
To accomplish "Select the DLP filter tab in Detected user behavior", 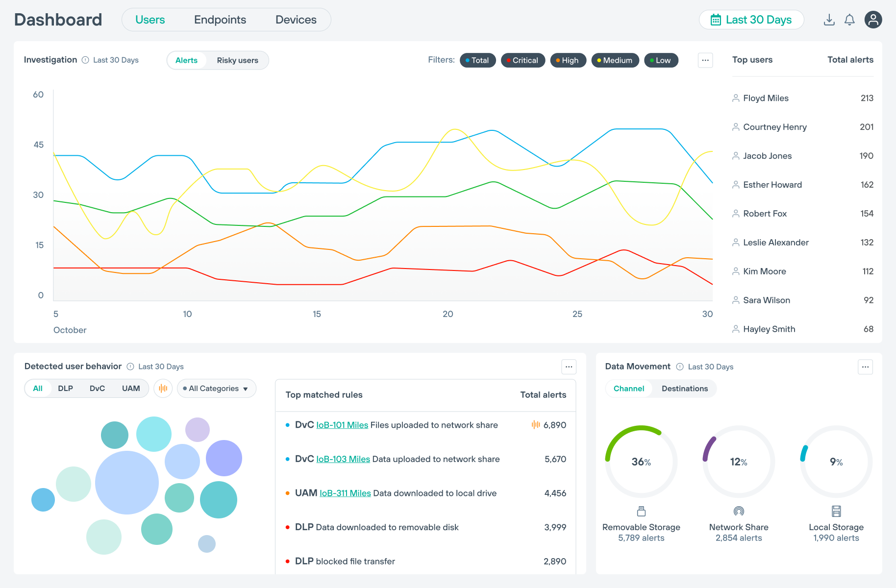I will [66, 388].
